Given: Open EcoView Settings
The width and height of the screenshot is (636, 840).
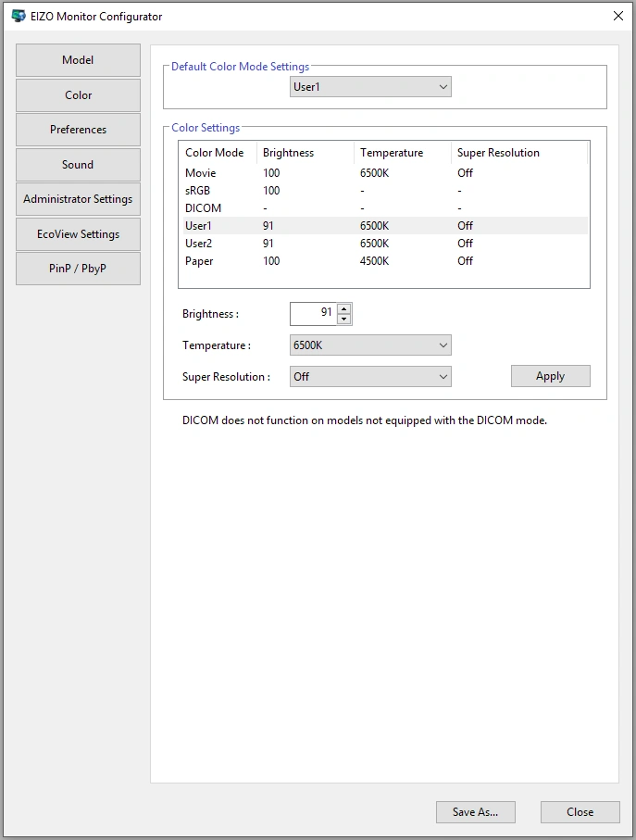Looking at the screenshot, I should click(x=78, y=234).
